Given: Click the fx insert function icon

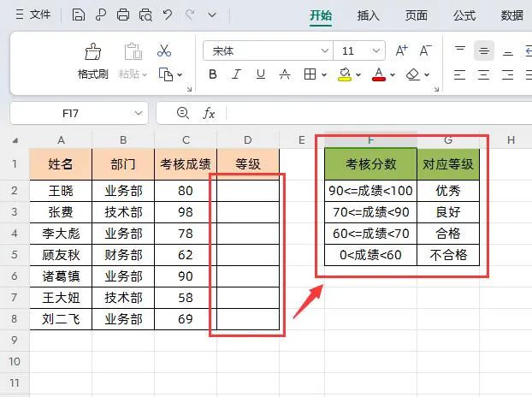Looking at the screenshot, I should click(x=209, y=113).
